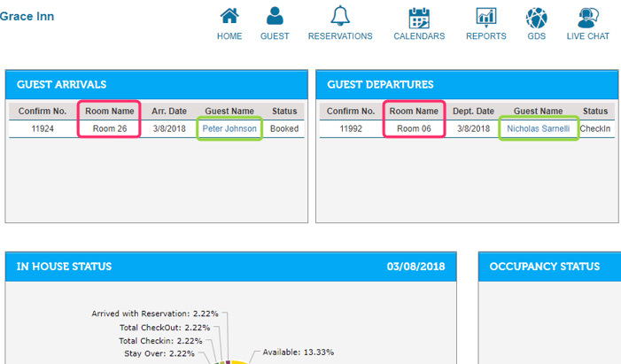
Task: Click the CheckIn status cell
Action: 594,128
